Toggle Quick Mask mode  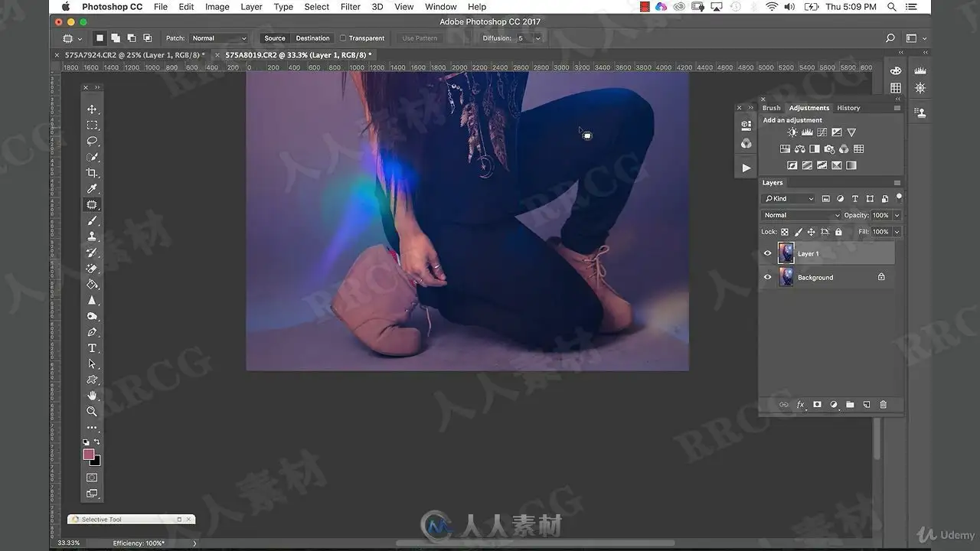coord(92,478)
